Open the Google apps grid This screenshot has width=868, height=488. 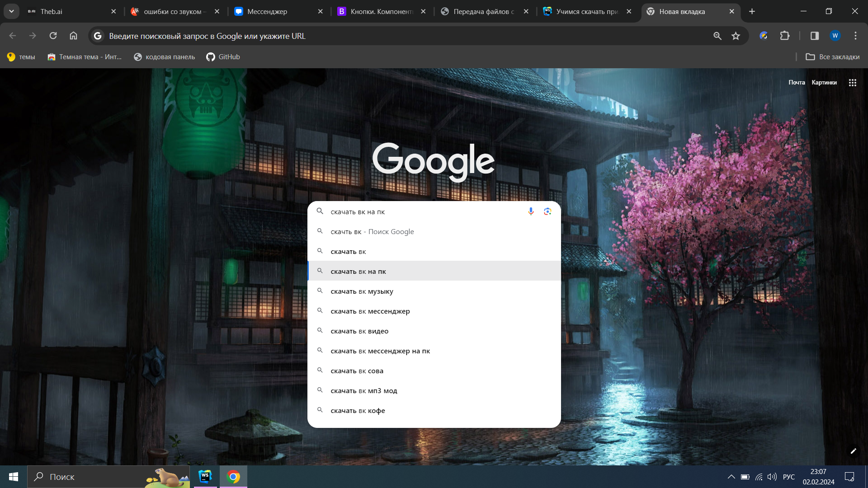[x=853, y=83]
